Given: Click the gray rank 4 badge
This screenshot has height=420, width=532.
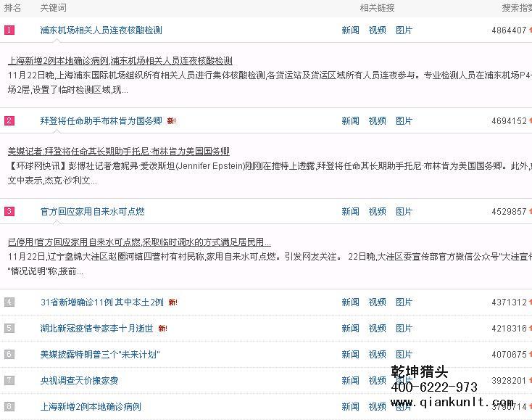Looking at the screenshot, I should pyautogui.click(x=9, y=302).
